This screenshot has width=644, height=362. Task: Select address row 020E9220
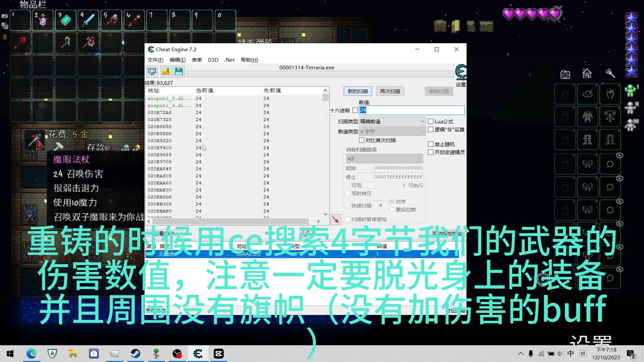pyautogui.click(x=234, y=141)
